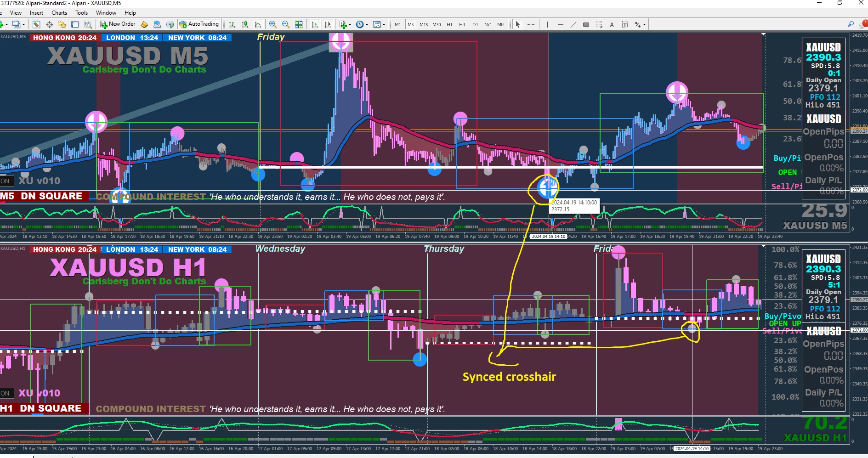This screenshot has width=868, height=458.
Task: Open the Charts menu
Action: tap(59, 13)
